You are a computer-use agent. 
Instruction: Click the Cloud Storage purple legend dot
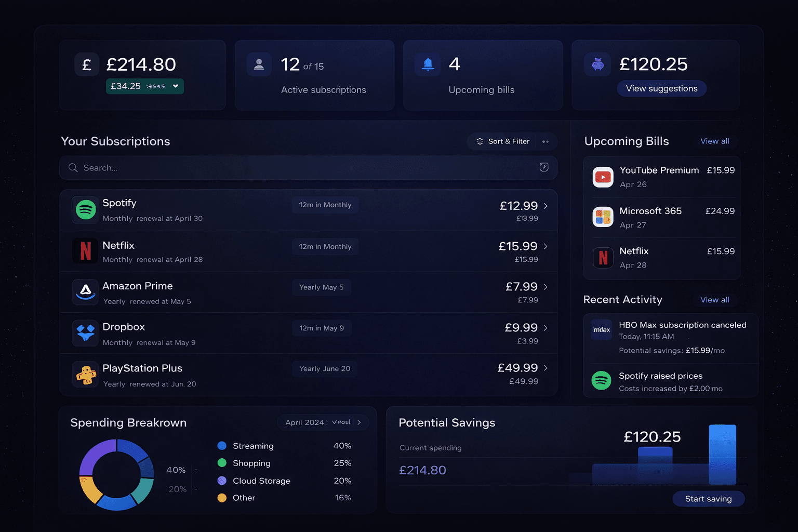coord(222,481)
